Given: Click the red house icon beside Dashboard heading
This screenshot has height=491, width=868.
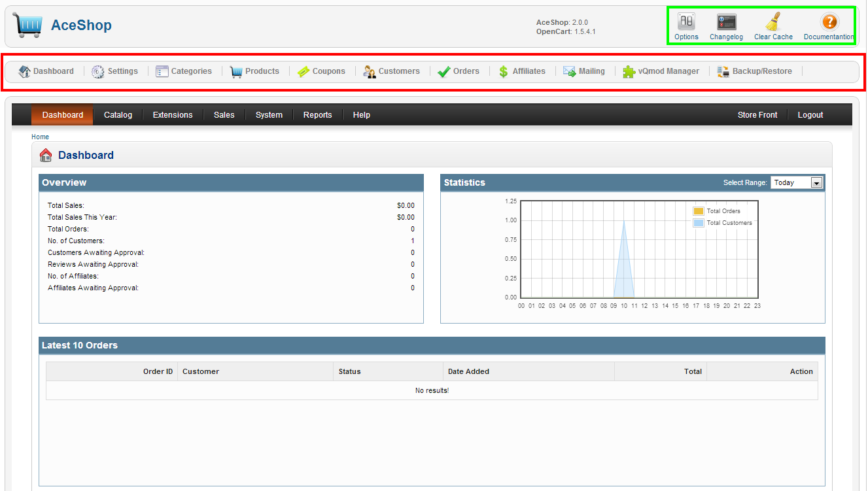Looking at the screenshot, I should tap(46, 155).
